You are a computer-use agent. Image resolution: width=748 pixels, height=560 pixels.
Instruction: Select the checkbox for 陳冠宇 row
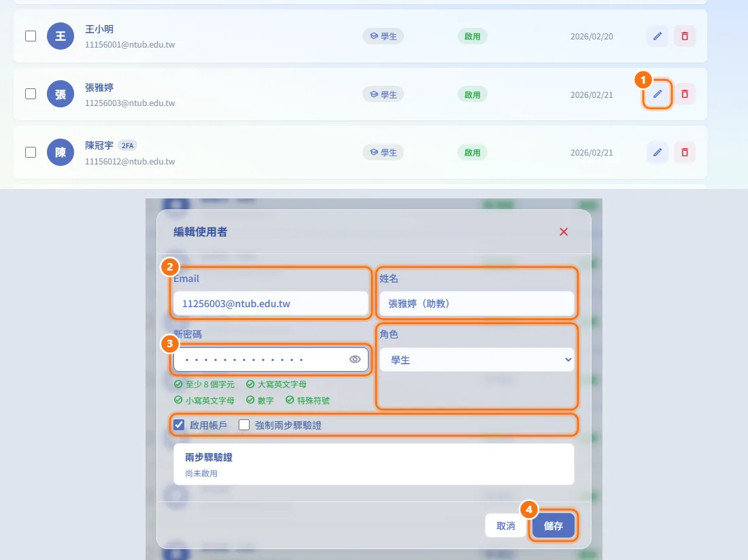31,152
